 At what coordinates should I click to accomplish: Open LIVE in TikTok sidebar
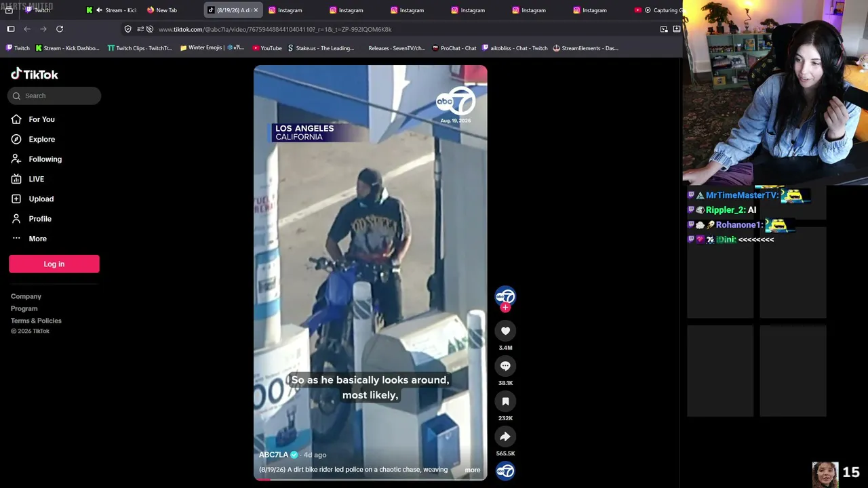[x=36, y=179]
